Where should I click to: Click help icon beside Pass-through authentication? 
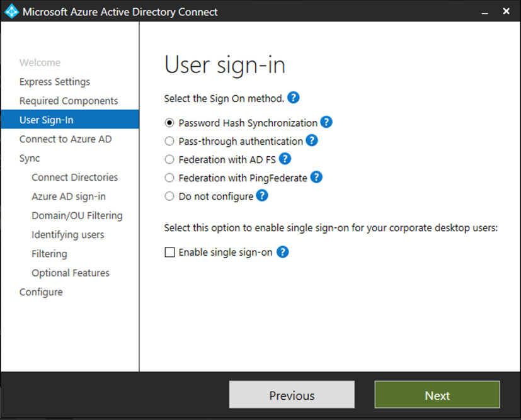(312, 140)
